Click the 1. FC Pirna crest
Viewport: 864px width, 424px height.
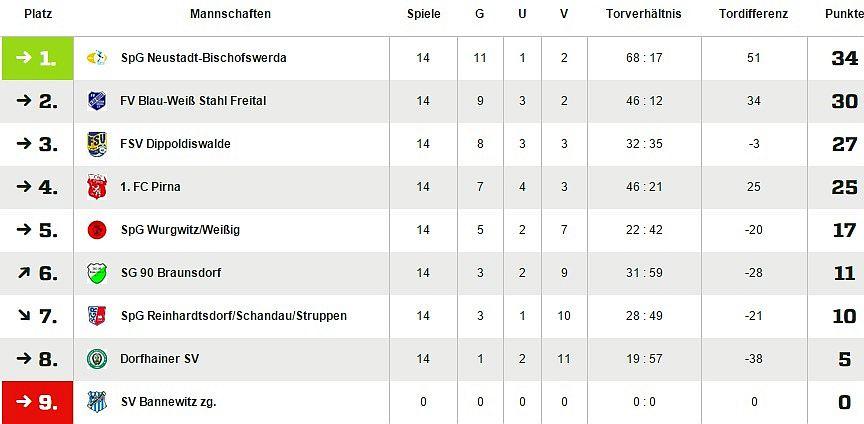coord(97,187)
